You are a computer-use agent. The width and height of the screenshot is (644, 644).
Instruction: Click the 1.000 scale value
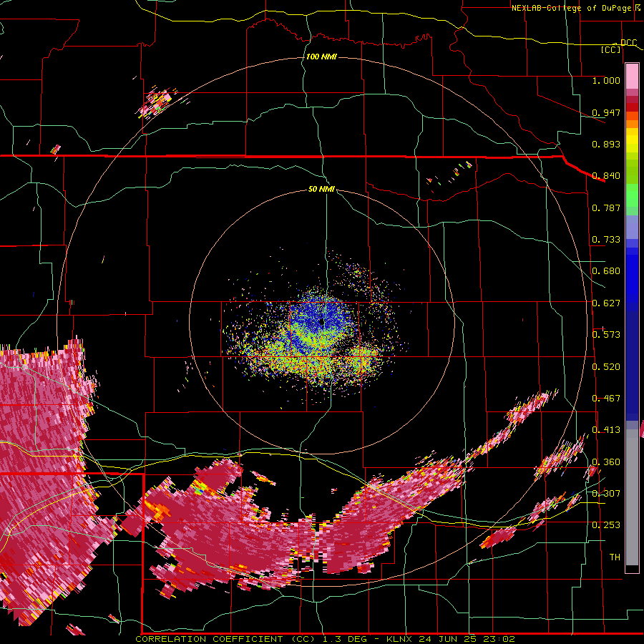tap(606, 80)
